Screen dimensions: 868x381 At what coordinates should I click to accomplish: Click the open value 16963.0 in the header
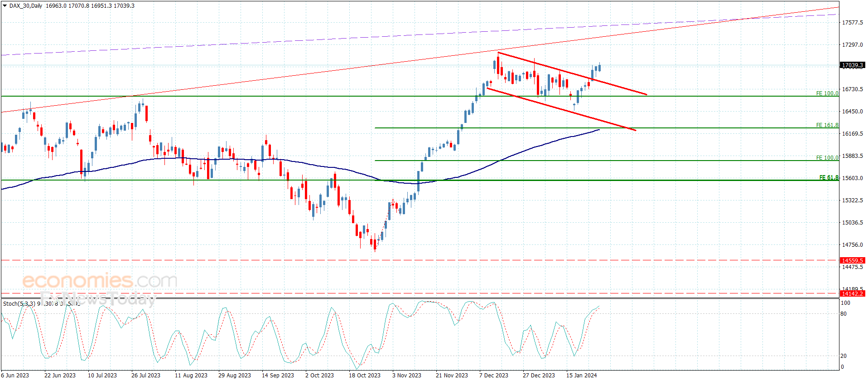[56, 6]
